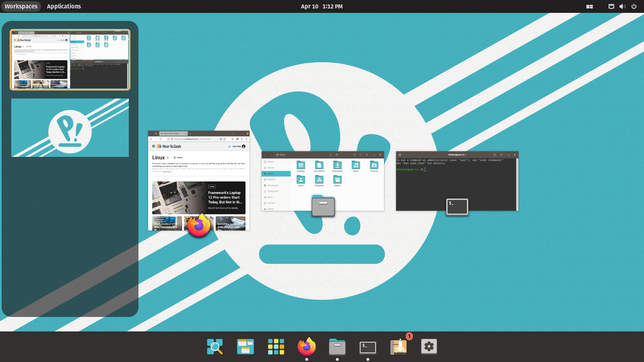Image resolution: width=644 pixels, height=362 pixels.
Task: Toggle list/grid view in Files header
Action: pyautogui.click(x=355, y=155)
